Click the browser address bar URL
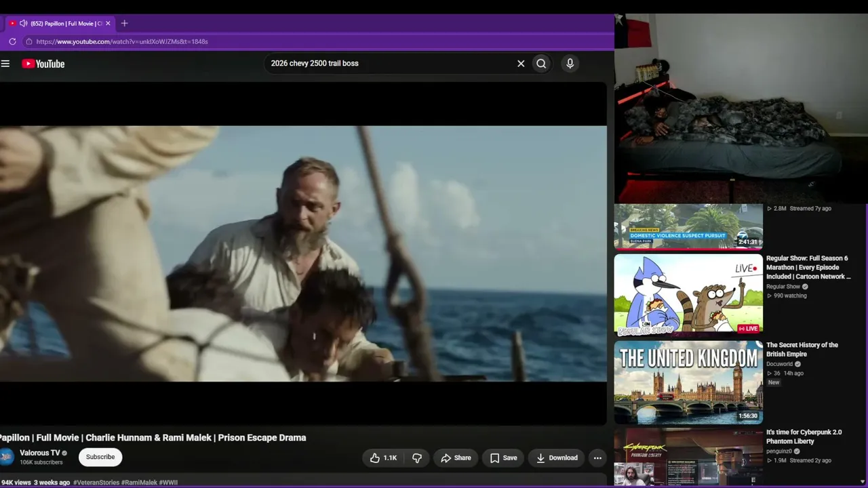Image resolution: width=868 pixels, height=488 pixels. point(122,41)
